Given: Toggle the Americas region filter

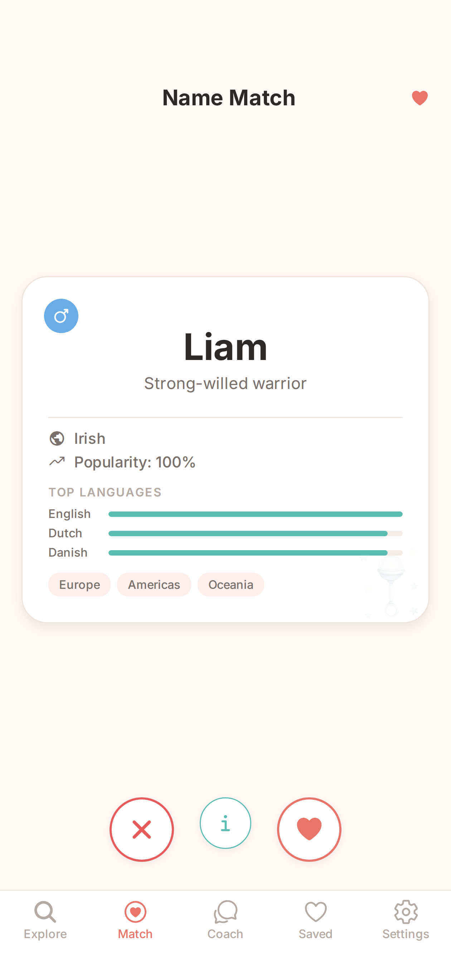Looking at the screenshot, I should 154,584.
